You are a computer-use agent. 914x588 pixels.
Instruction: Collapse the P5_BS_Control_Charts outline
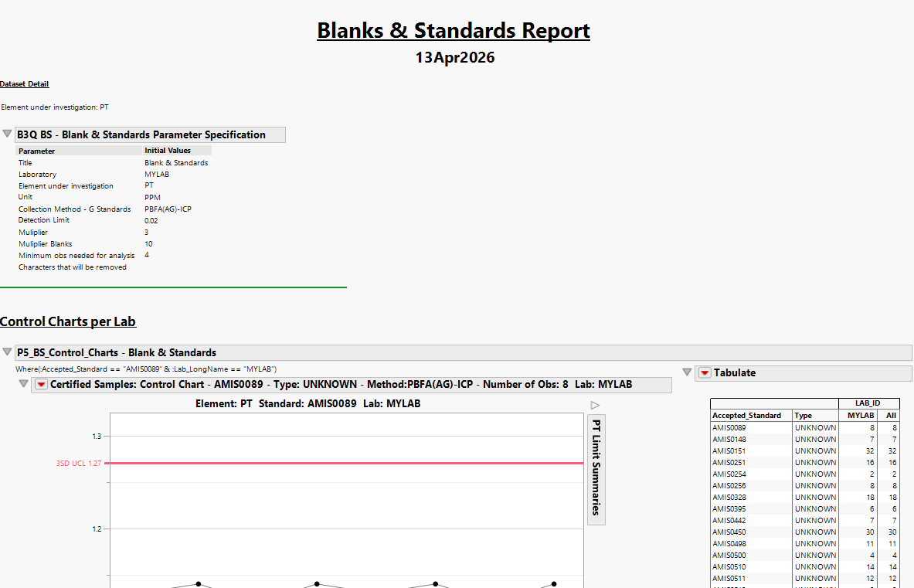pos(7,352)
